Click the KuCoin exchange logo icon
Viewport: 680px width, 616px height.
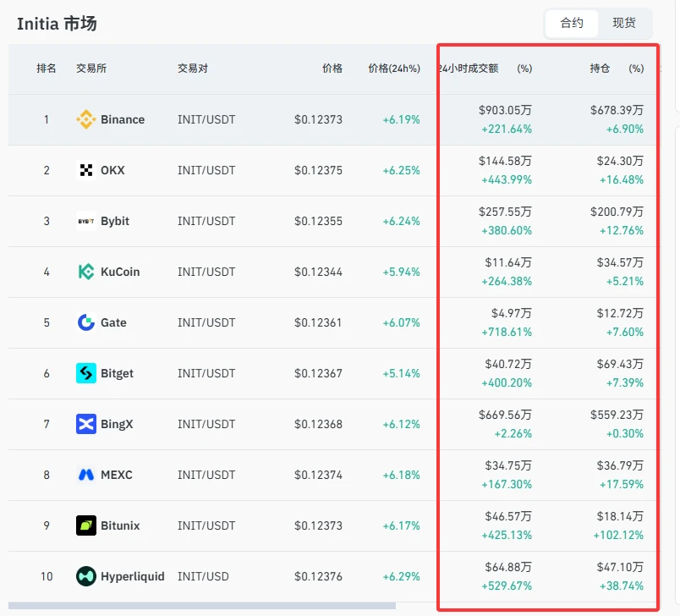(86, 272)
